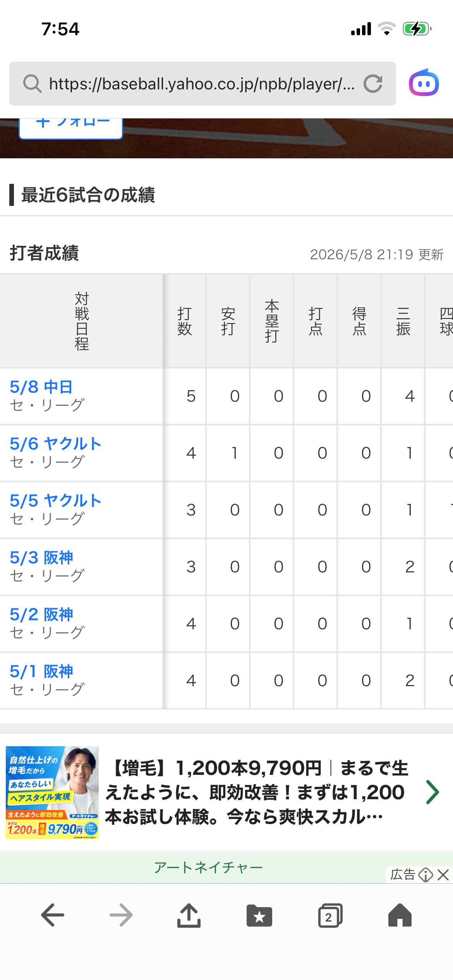Go back with the left arrow
The image size is (453, 980).
pyautogui.click(x=53, y=915)
